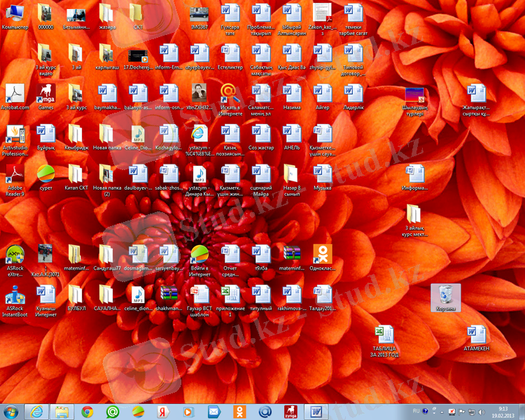Viewport: 525px width, 420px height.
Task: Launch the Adobe Reader 9 shortcut
Action: coord(15,174)
